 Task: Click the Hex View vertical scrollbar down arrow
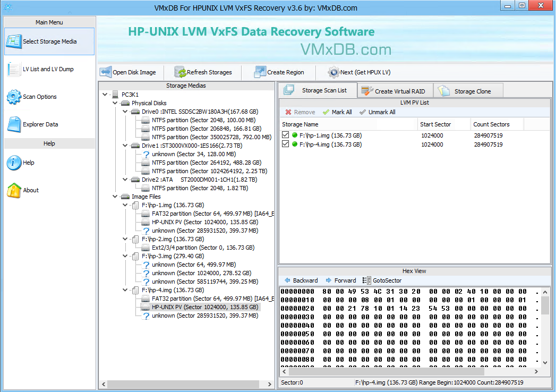[x=545, y=363]
